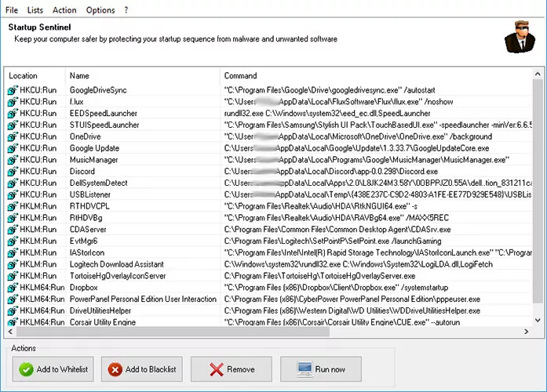Click Logitech Download Assistant row icon
The image size is (547, 392).
(13, 264)
